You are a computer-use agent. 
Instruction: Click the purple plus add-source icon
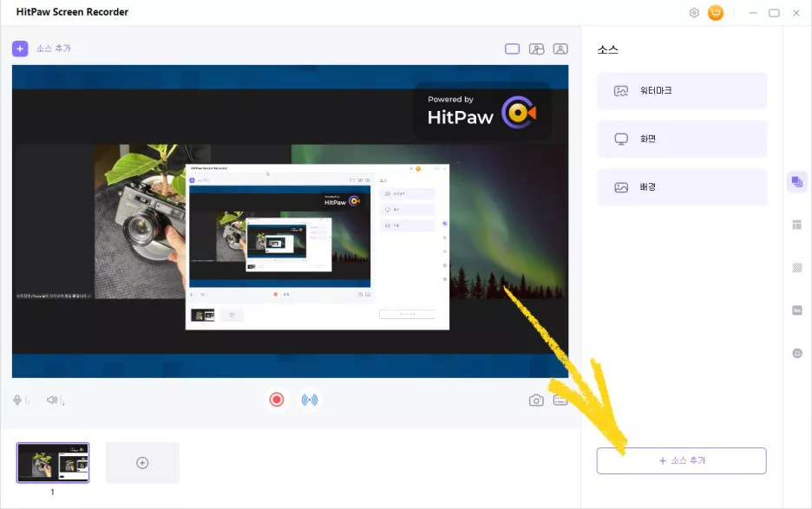pos(20,49)
